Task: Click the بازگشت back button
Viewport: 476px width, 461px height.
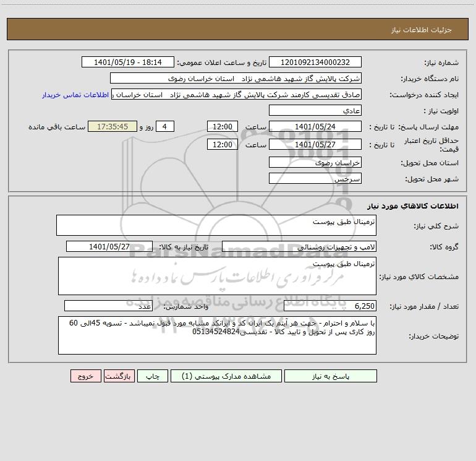Action: tap(119, 376)
